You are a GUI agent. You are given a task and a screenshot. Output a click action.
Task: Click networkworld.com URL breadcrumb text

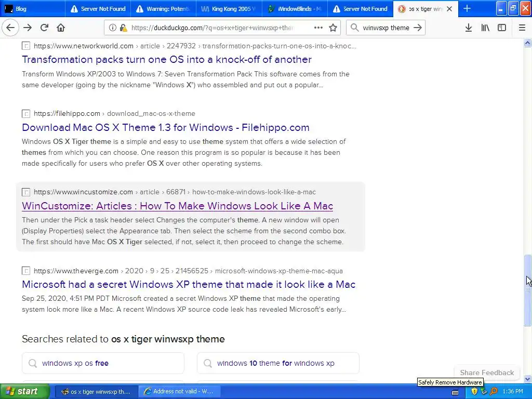tap(195, 46)
